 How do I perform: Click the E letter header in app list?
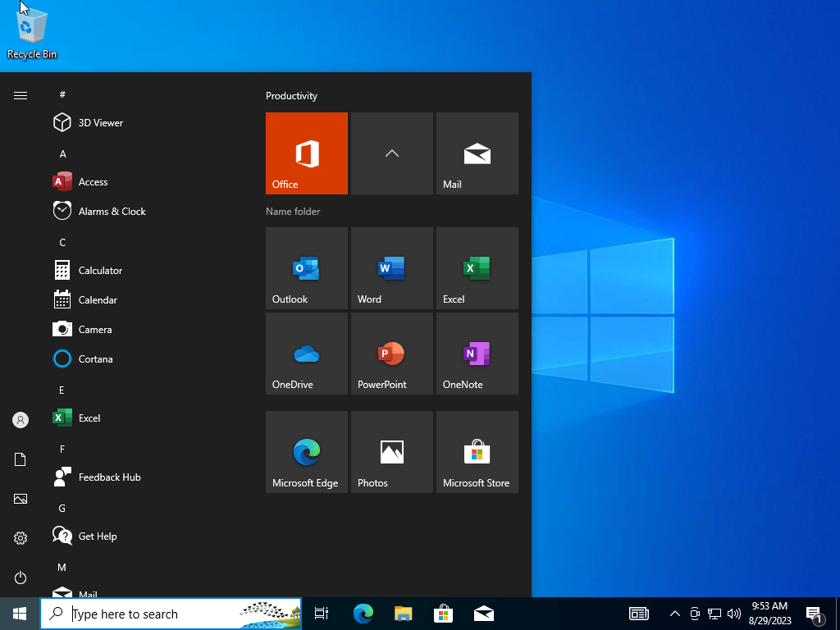click(62, 390)
